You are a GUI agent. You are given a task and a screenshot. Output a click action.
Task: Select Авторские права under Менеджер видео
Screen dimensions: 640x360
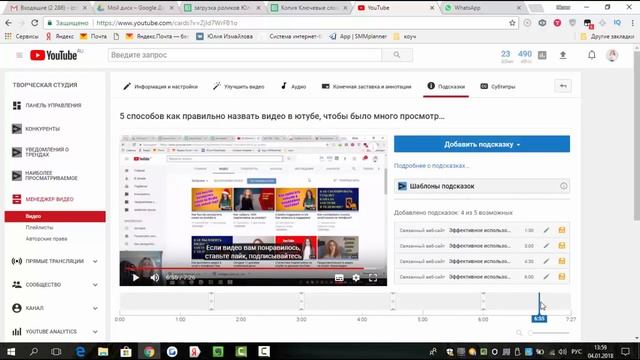47,239
